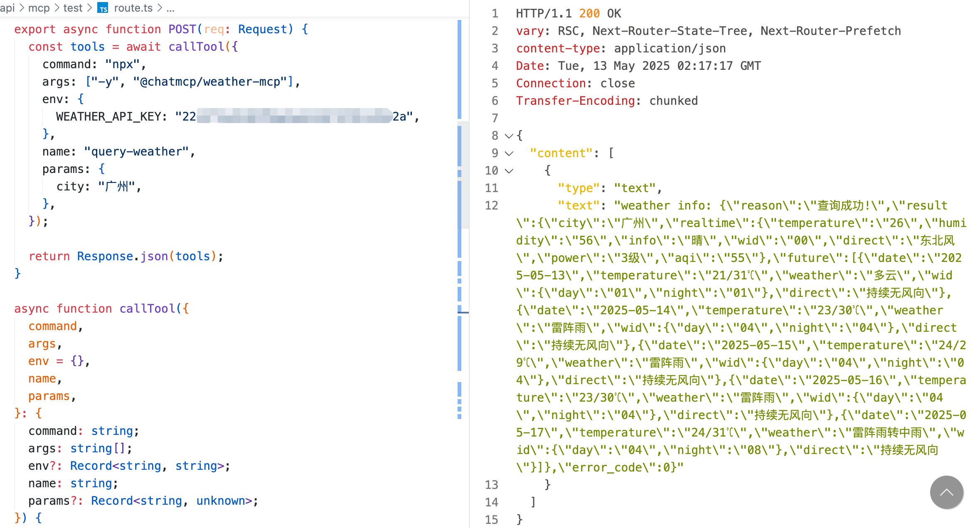The width and height of the screenshot is (980, 528).
Task: Click the 200 status code in response
Action: point(589,13)
